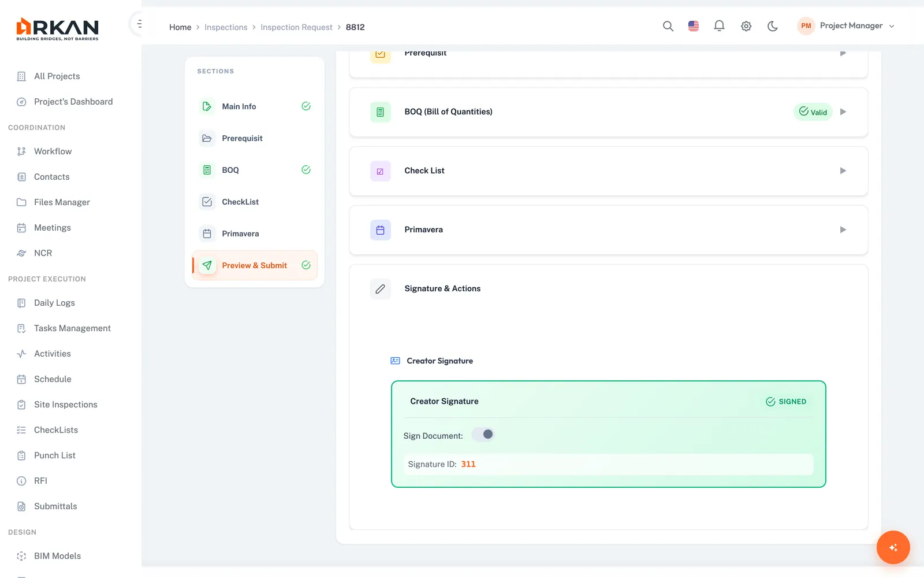
Task: Click the BOQ section completed checkmark
Action: click(x=306, y=170)
